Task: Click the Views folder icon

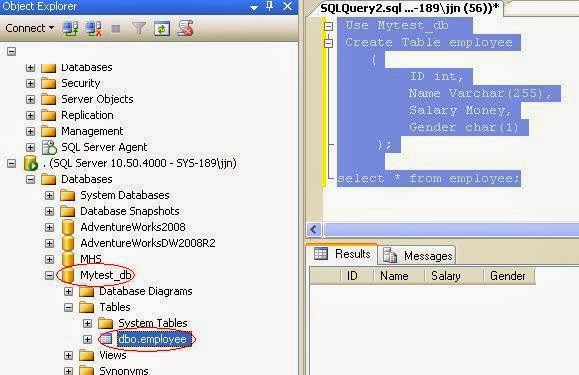Action: [87, 355]
